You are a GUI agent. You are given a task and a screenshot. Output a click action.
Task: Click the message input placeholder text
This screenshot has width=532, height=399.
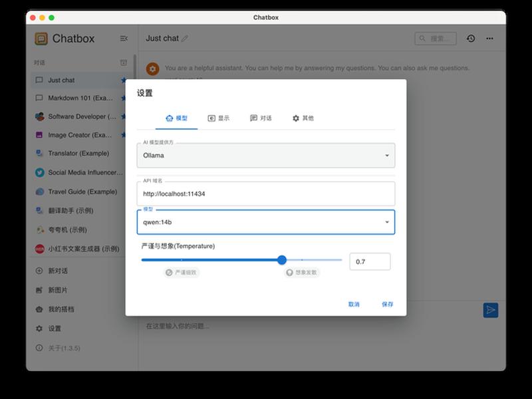click(x=177, y=327)
